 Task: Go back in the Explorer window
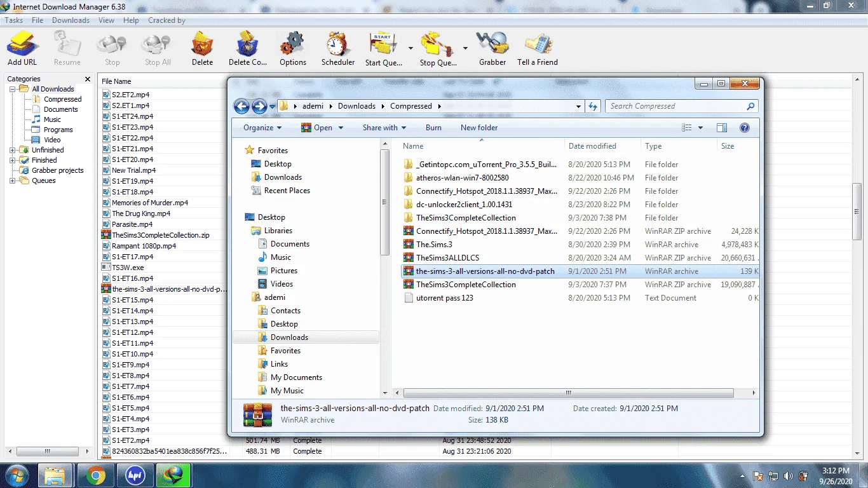coord(241,106)
